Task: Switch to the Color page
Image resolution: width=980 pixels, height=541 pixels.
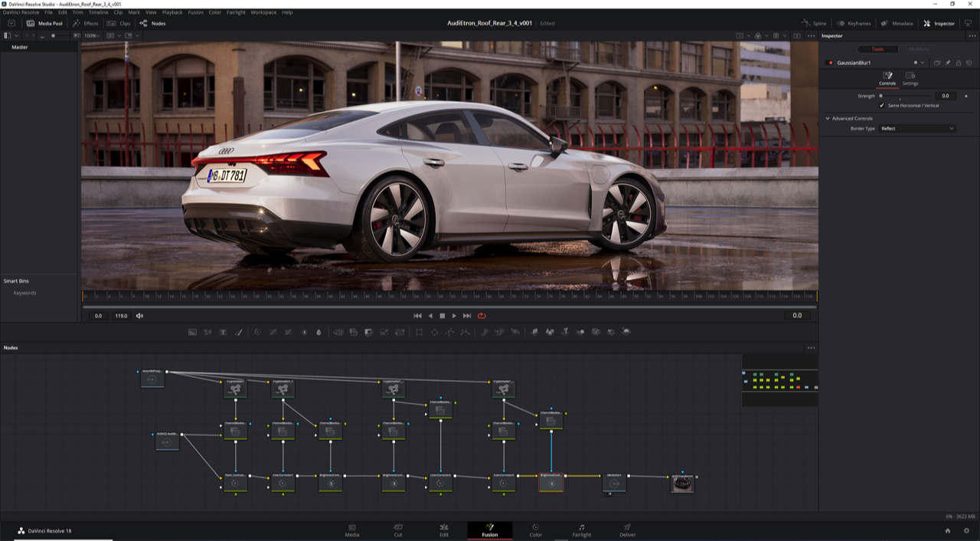Action: pos(535,530)
